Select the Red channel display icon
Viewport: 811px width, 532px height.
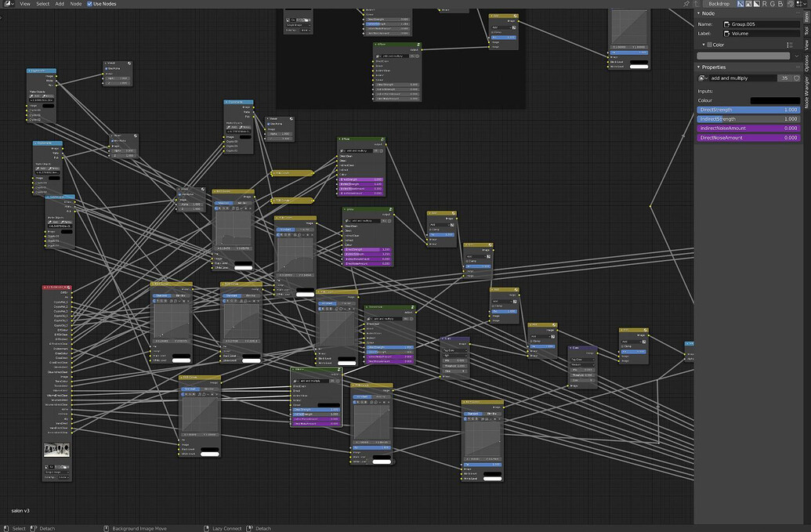pyautogui.click(x=765, y=4)
